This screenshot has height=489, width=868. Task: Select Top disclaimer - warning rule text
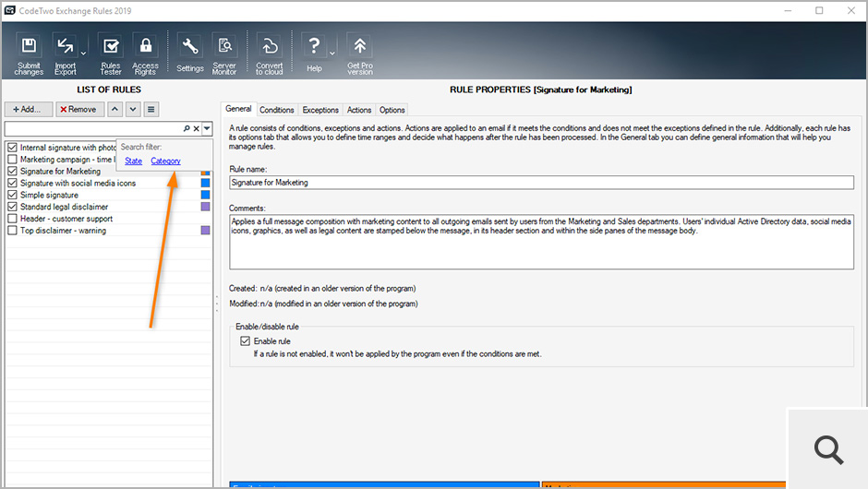tap(63, 231)
